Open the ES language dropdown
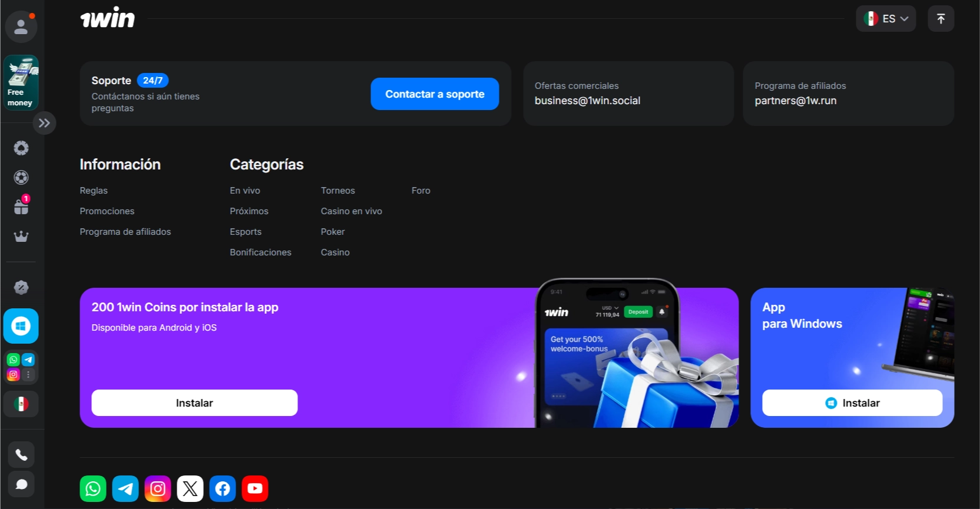980x509 pixels. point(886,19)
